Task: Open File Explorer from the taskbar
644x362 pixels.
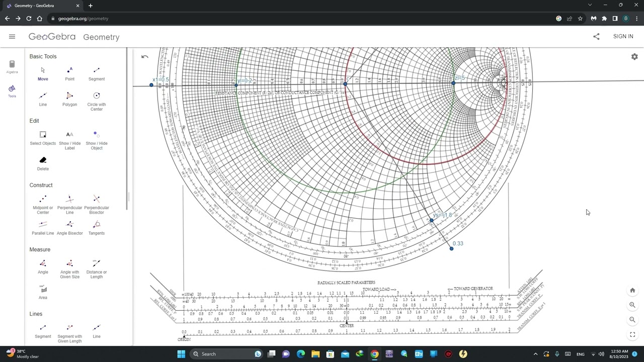Action: [x=315, y=354]
